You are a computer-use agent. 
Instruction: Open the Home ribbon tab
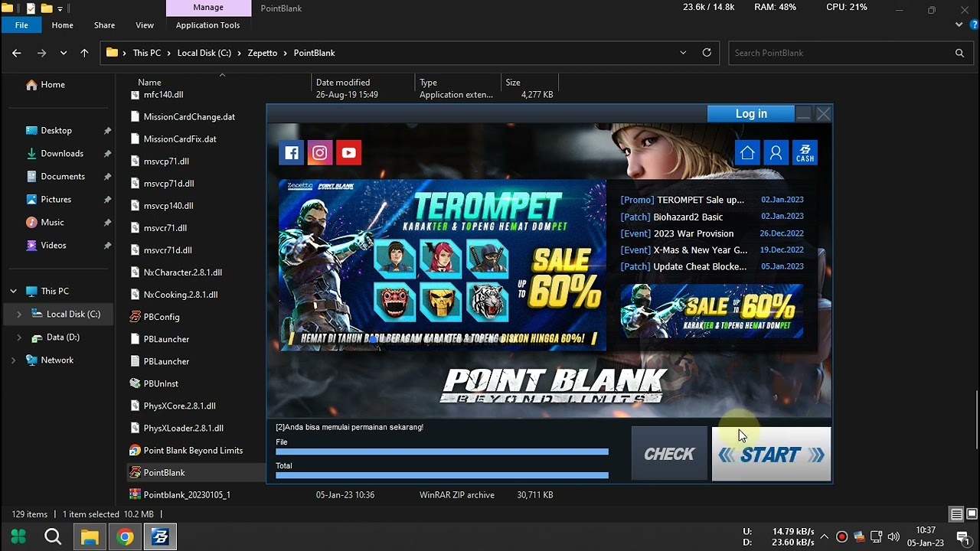click(63, 25)
